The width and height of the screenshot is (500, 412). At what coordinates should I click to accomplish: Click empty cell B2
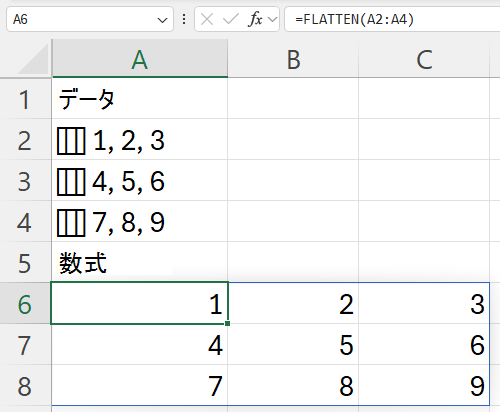293,140
